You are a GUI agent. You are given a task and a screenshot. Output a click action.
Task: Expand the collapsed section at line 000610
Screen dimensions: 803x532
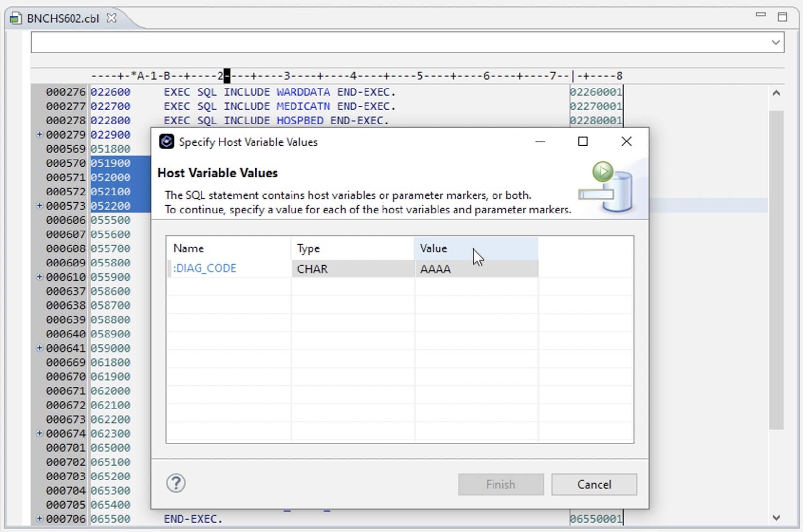click(x=39, y=277)
